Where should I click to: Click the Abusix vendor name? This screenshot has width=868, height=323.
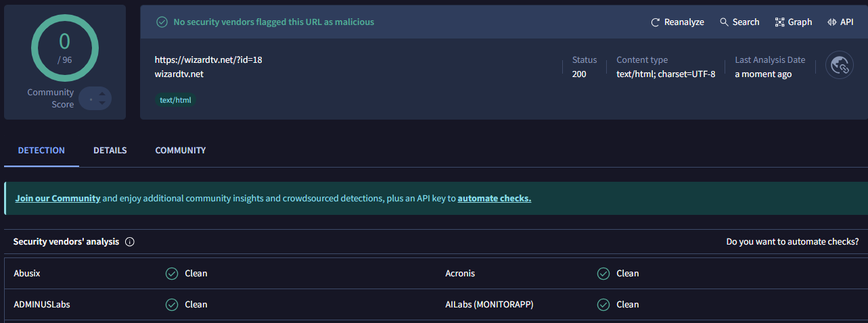(x=28, y=274)
